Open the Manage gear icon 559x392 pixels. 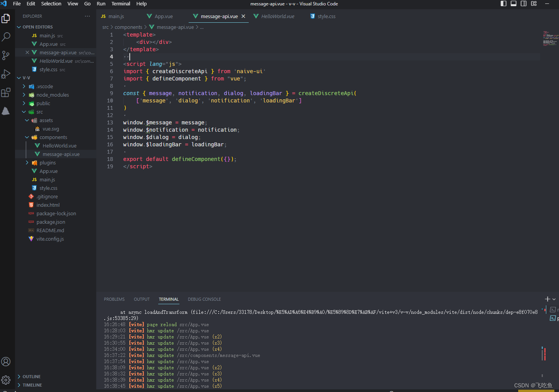pyautogui.click(x=6, y=380)
